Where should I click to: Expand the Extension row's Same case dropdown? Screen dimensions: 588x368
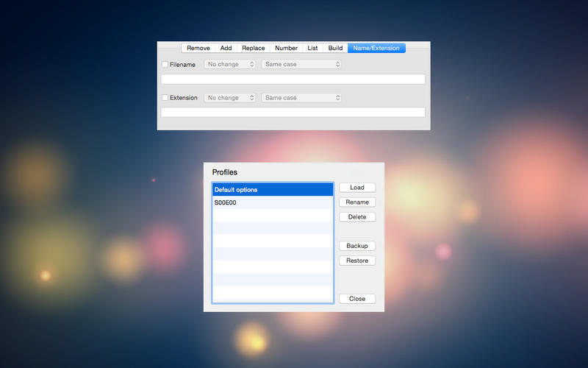point(301,98)
